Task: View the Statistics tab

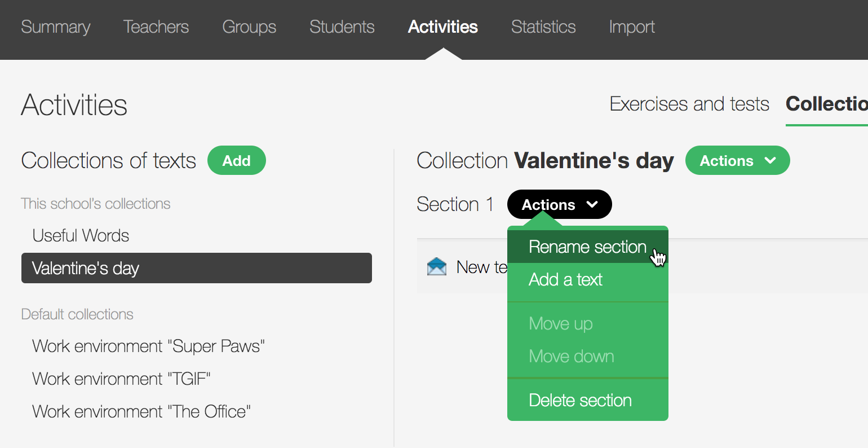Action: (543, 27)
